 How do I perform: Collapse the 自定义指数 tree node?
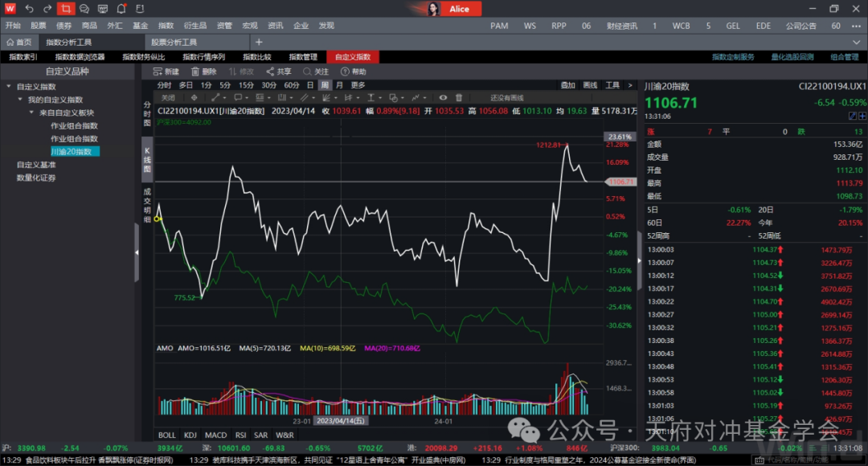coord(9,87)
